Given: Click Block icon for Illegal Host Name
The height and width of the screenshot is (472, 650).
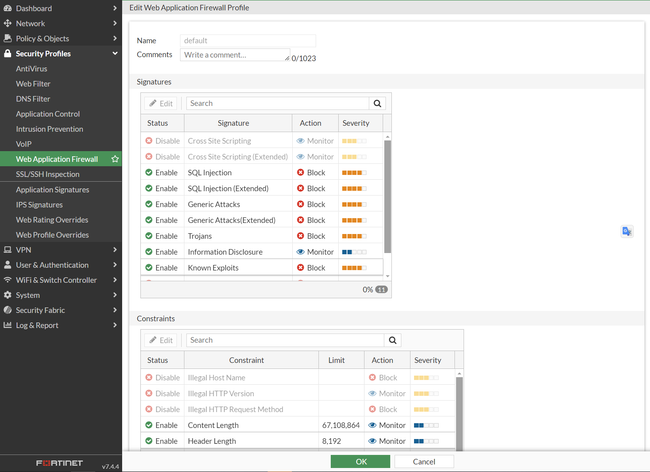Looking at the screenshot, I should pos(372,378).
